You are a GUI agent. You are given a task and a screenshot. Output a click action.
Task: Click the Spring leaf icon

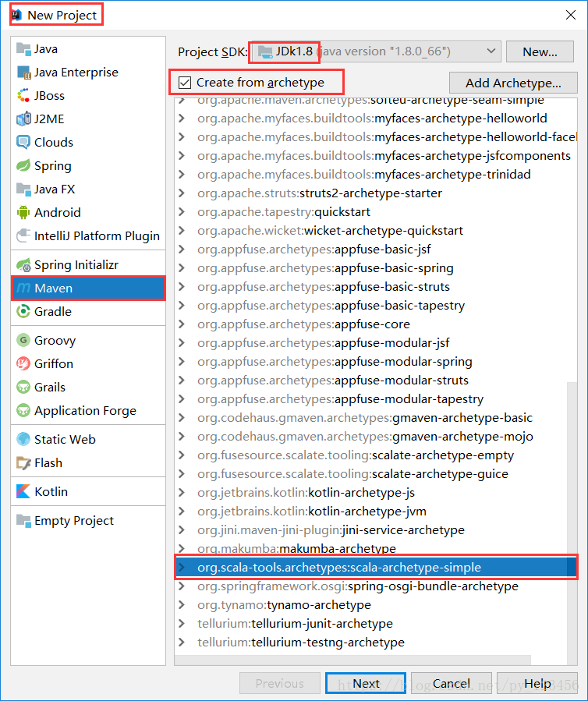pyautogui.click(x=23, y=165)
